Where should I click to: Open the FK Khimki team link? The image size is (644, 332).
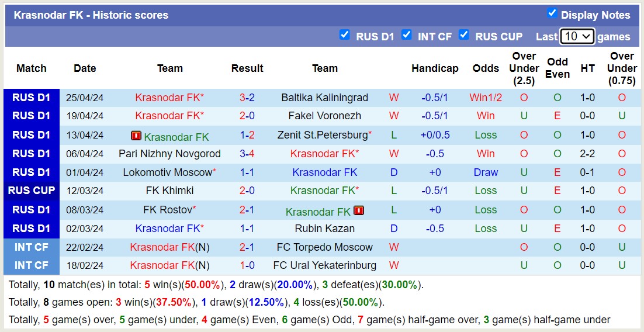pos(169,191)
